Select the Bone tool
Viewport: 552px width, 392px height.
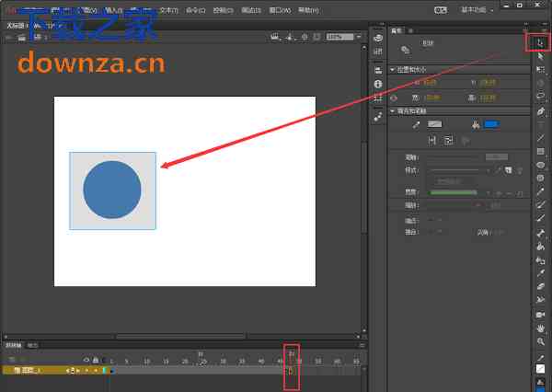(x=540, y=233)
